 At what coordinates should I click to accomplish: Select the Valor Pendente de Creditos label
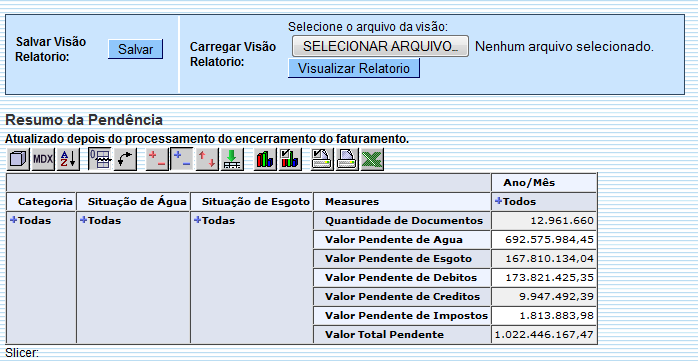(402, 297)
